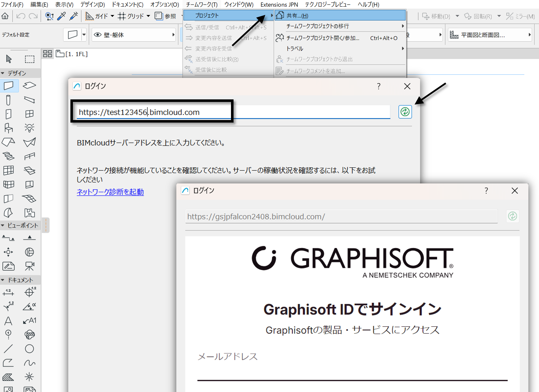539x392 pixels.
Task: Select the Lamp tool
Action: point(29,128)
